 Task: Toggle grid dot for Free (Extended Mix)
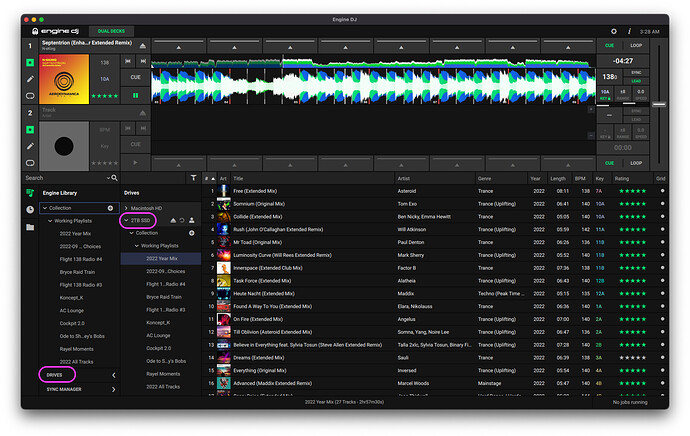pyautogui.click(x=662, y=191)
